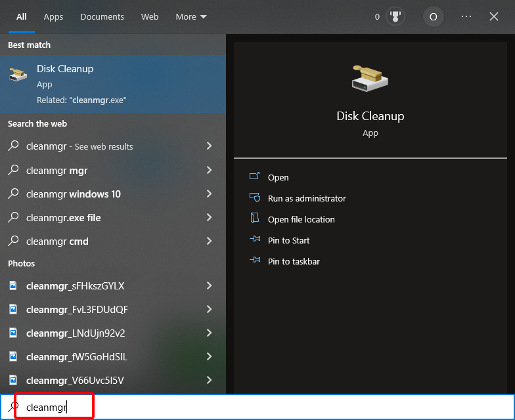Choose Pin to Start action

pyautogui.click(x=288, y=240)
